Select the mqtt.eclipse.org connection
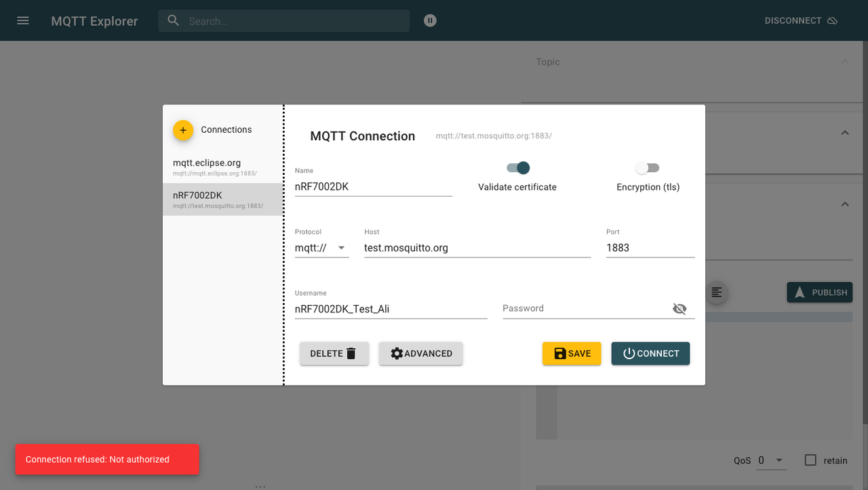Image resolution: width=868 pixels, height=490 pixels. click(223, 167)
